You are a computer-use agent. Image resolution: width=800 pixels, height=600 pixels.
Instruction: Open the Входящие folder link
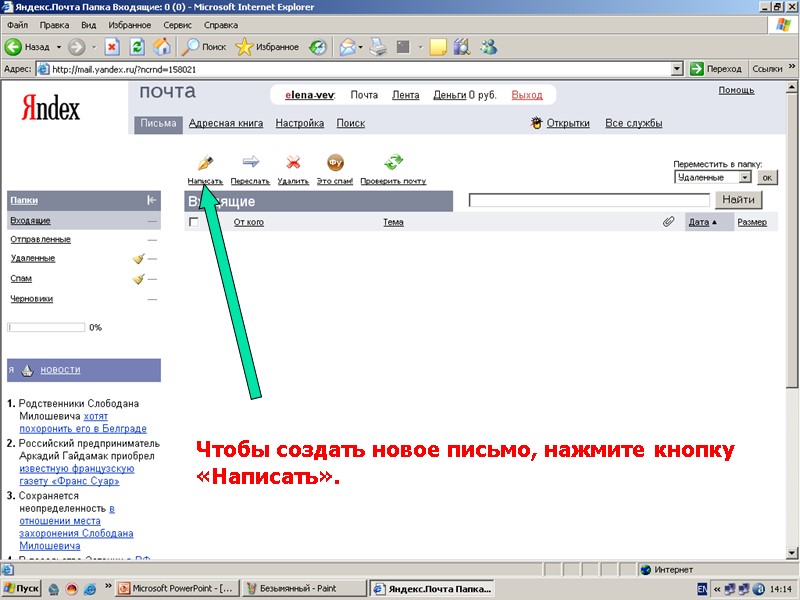[x=30, y=221]
